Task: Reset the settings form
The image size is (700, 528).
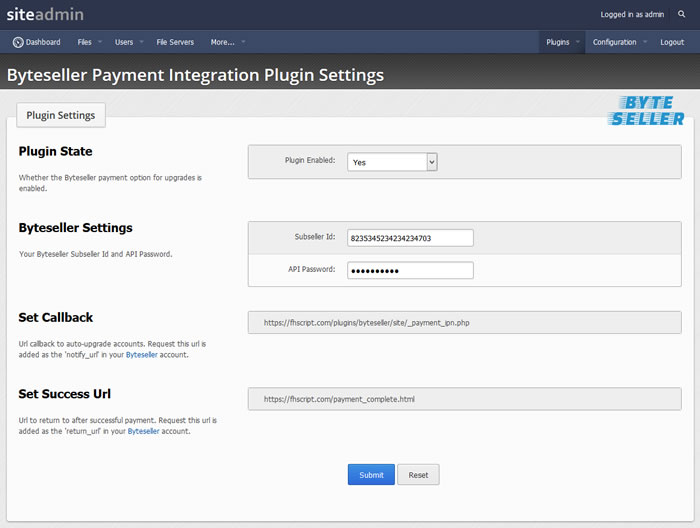Action: pyautogui.click(x=418, y=474)
